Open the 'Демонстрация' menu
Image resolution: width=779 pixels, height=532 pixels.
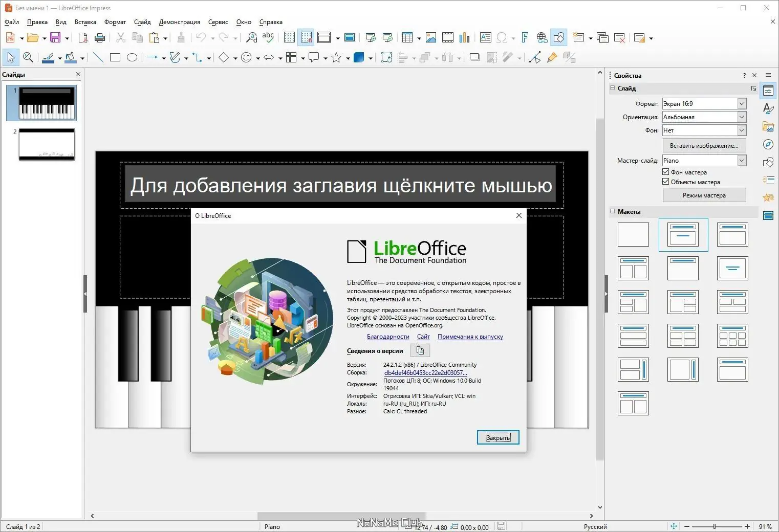click(x=179, y=22)
